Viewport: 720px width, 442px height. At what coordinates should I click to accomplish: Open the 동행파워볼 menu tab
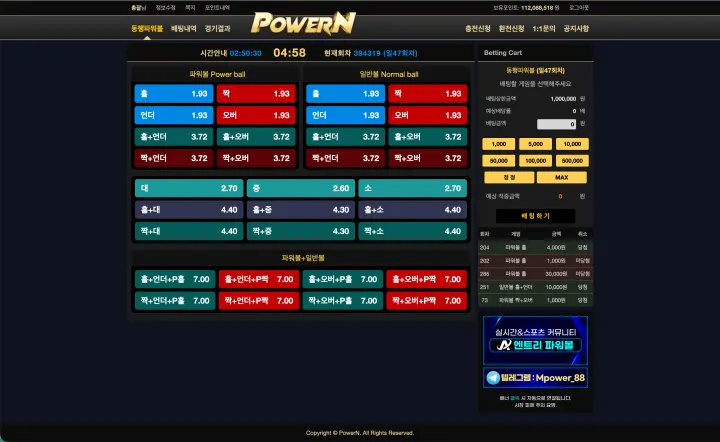click(147, 28)
